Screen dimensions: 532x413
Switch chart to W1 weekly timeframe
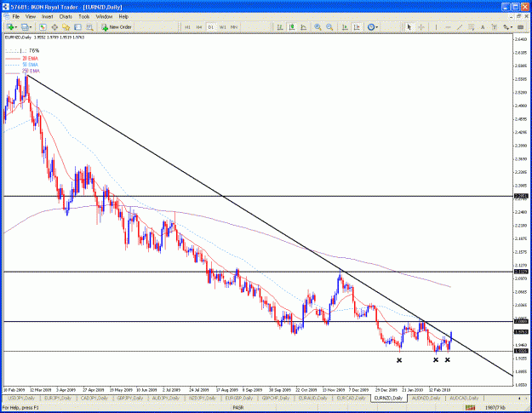pos(222,27)
